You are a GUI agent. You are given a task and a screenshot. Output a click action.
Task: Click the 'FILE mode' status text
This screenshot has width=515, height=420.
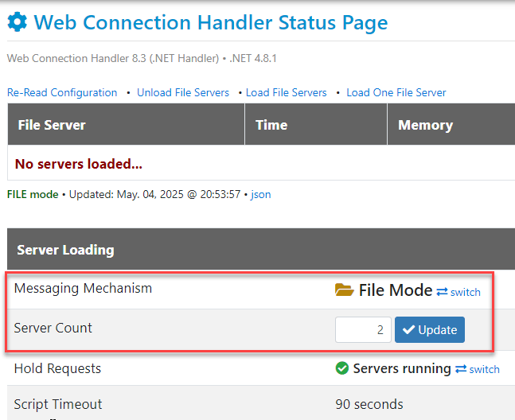(x=33, y=195)
